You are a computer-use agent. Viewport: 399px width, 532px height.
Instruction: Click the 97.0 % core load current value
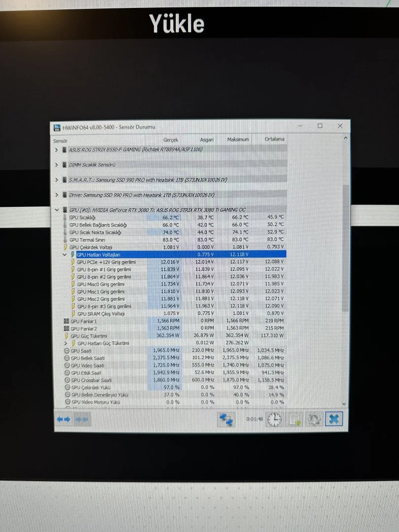172,388
